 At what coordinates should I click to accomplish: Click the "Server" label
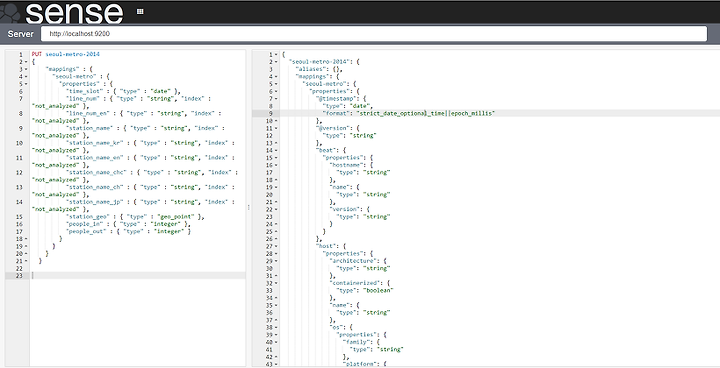[x=21, y=34]
